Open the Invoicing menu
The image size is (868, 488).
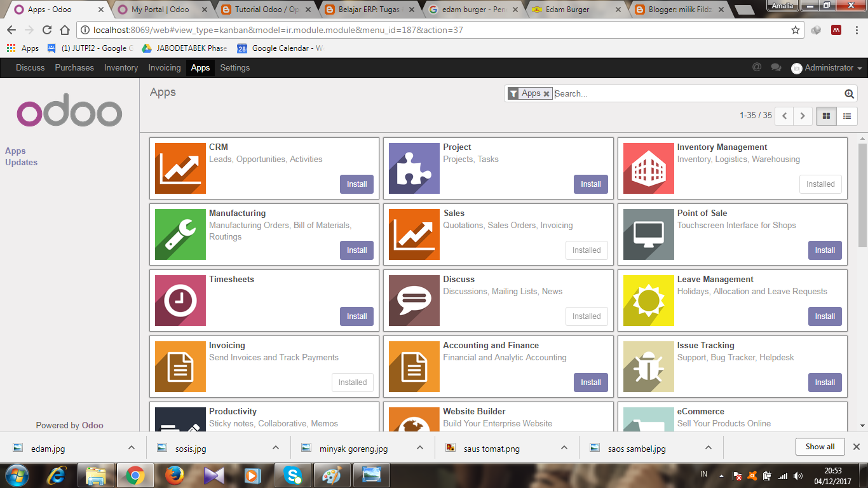click(165, 68)
